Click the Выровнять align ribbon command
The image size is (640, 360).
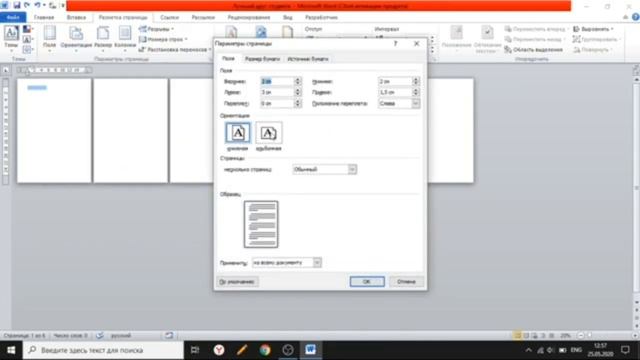click(593, 29)
